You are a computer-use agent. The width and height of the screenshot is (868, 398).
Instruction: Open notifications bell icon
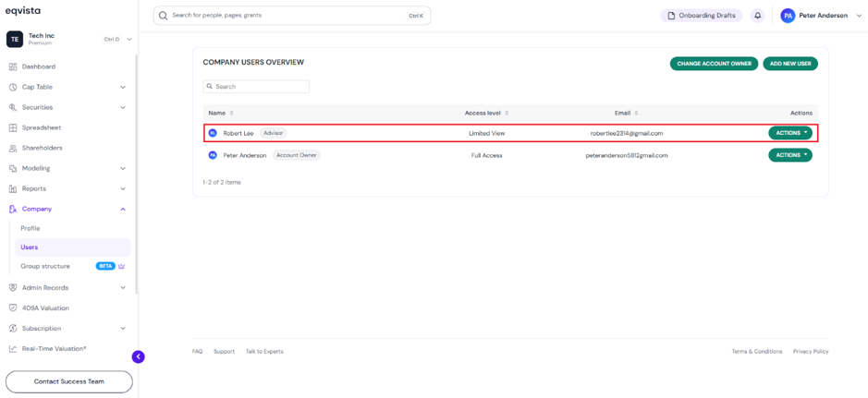coord(757,16)
